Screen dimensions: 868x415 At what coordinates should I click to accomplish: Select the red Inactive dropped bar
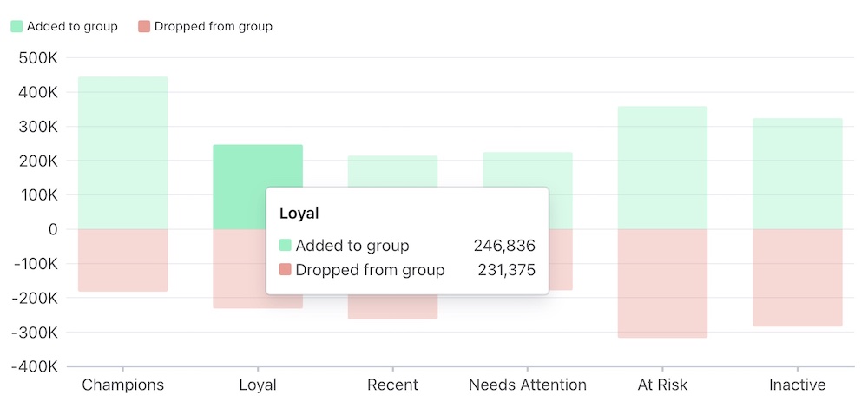(x=797, y=278)
